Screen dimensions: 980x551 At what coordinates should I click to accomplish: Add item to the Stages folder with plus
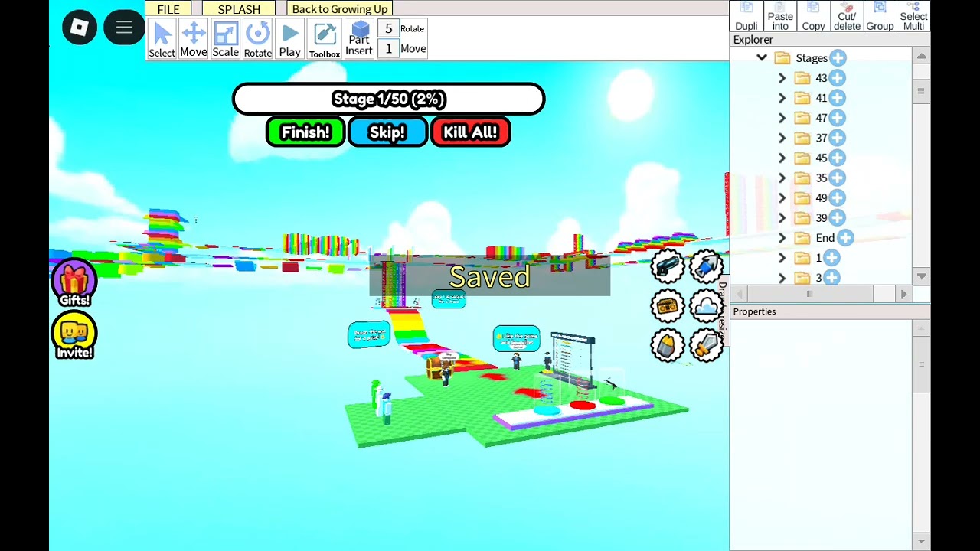pyautogui.click(x=838, y=58)
